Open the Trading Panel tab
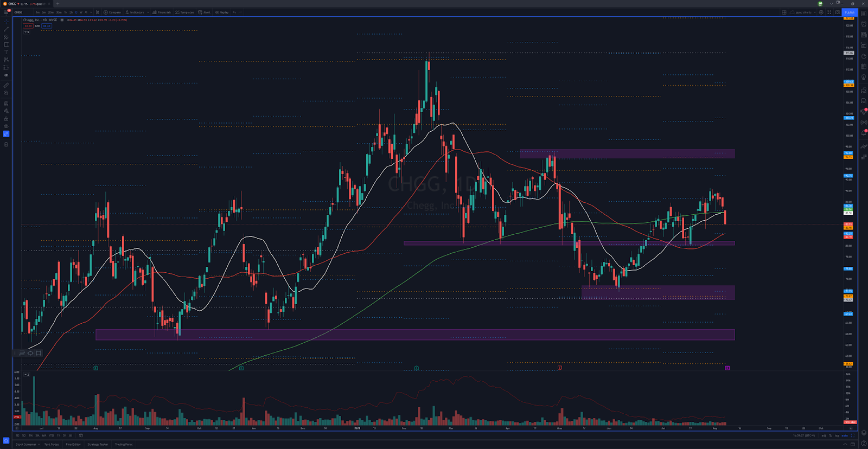Image resolution: width=868 pixels, height=449 pixels. [x=123, y=444]
